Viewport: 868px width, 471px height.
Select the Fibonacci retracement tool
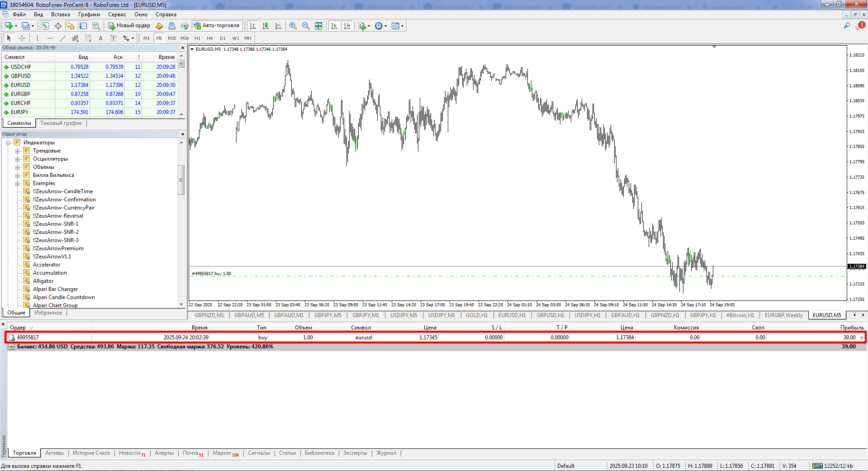pyautogui.click(x=88, y=38)
